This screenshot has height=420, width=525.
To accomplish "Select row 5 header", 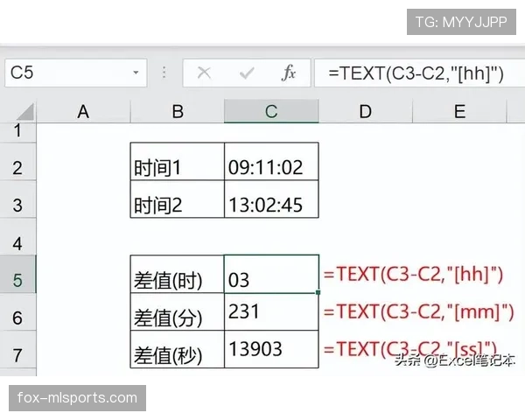I will pos(17,274).
